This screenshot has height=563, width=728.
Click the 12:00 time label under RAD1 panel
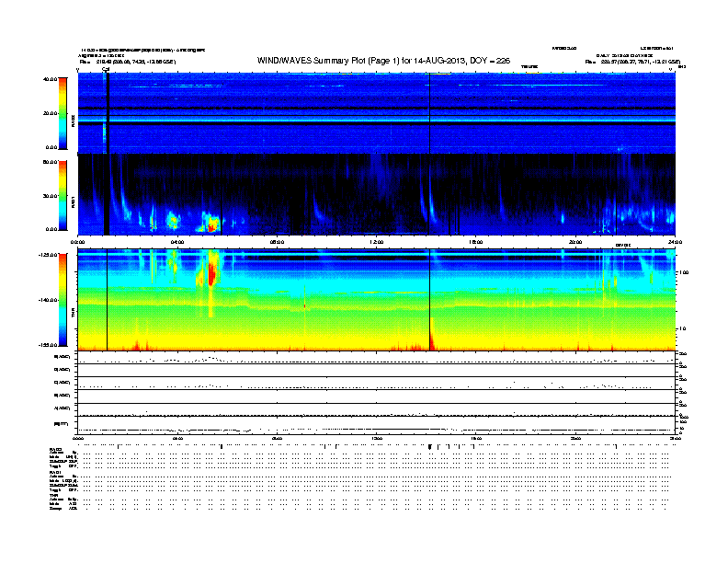[x=377, y=242]
